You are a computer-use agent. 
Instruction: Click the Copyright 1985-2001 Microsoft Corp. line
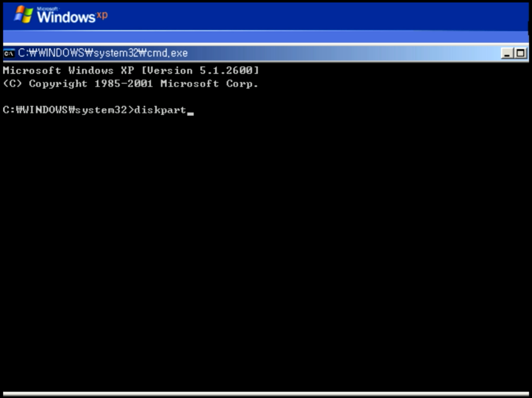131,84
